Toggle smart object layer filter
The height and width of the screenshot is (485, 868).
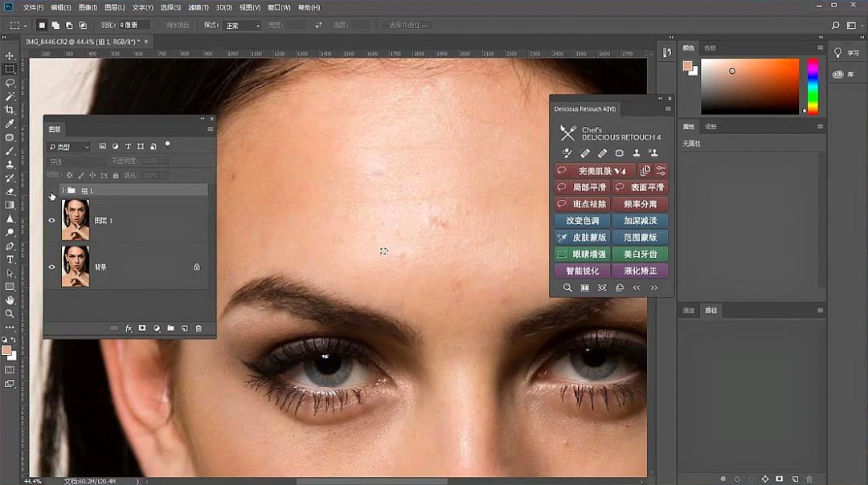154,147
